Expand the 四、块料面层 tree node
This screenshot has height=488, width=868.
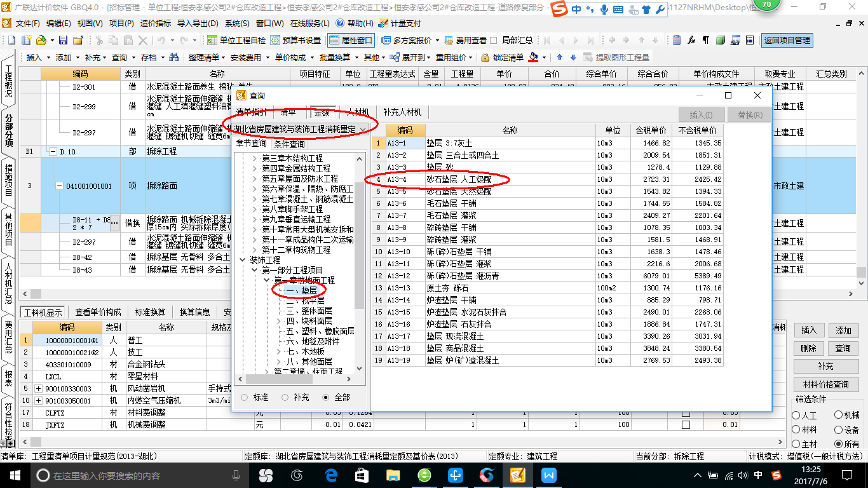280,321
